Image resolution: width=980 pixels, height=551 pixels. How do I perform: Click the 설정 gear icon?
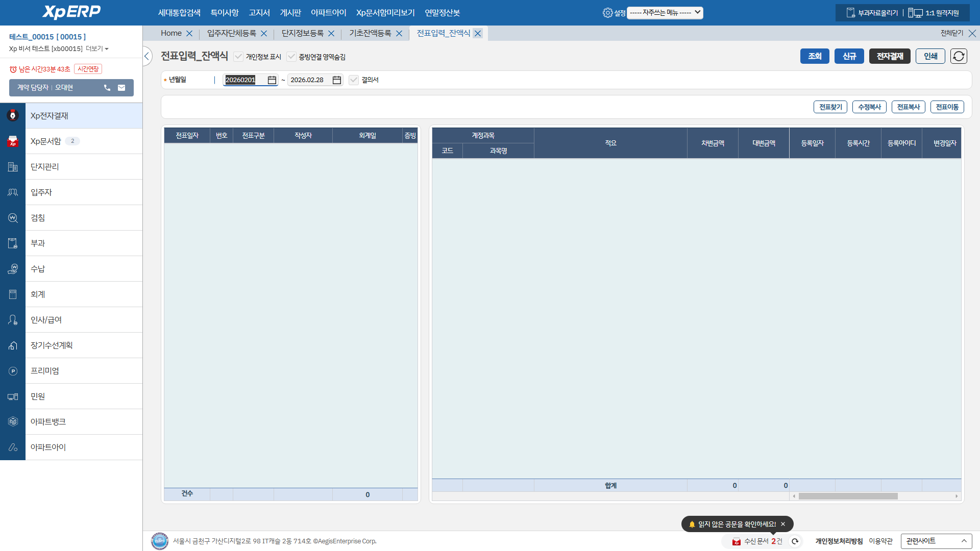(607, 13)
